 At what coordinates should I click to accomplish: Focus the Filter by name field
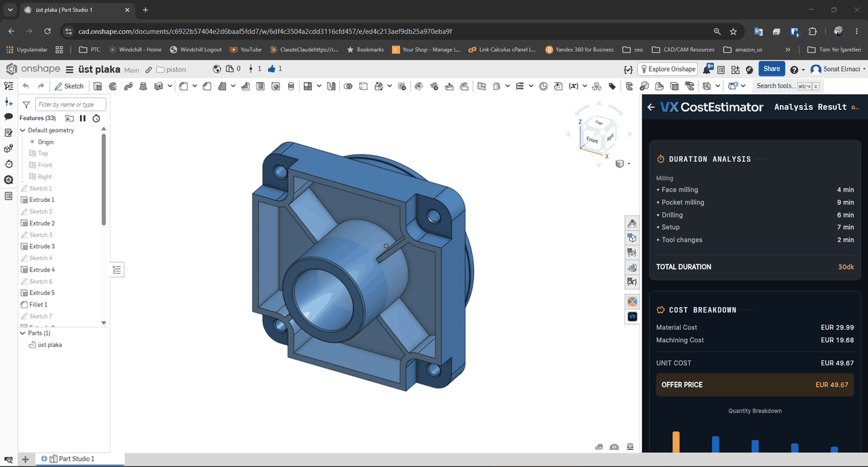pos(71,104)
